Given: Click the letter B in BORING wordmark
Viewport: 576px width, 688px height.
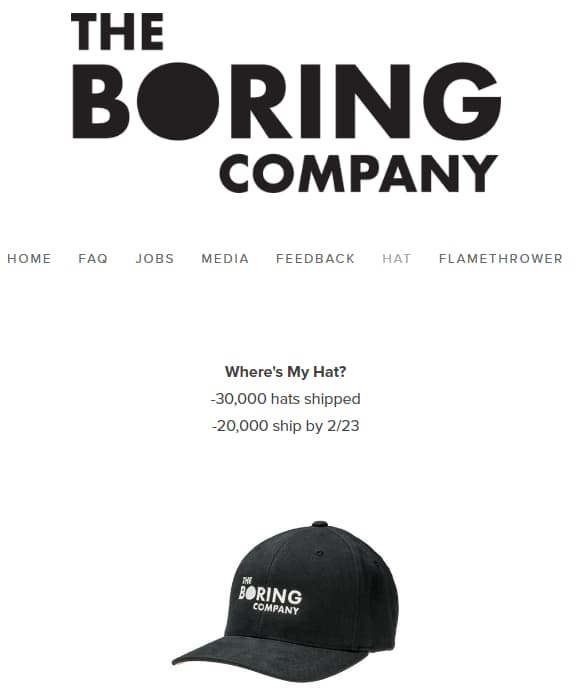Looking at the screenshot, I should point(100,101).
